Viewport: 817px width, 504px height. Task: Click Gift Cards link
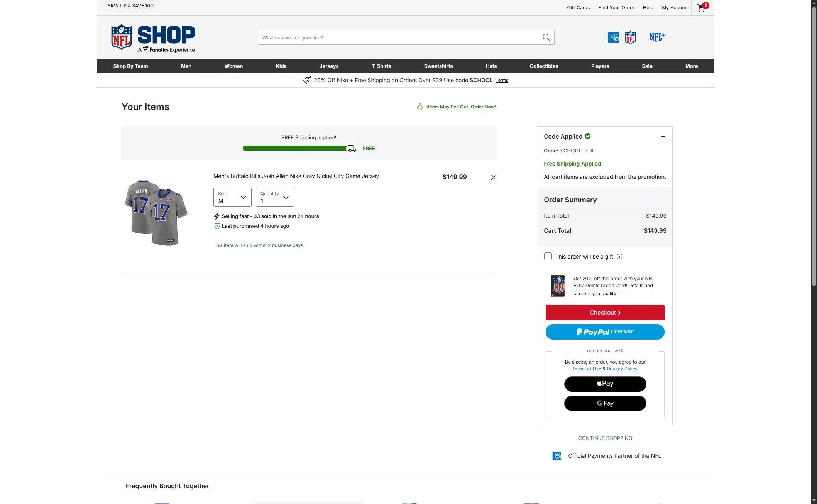[578, 8]
